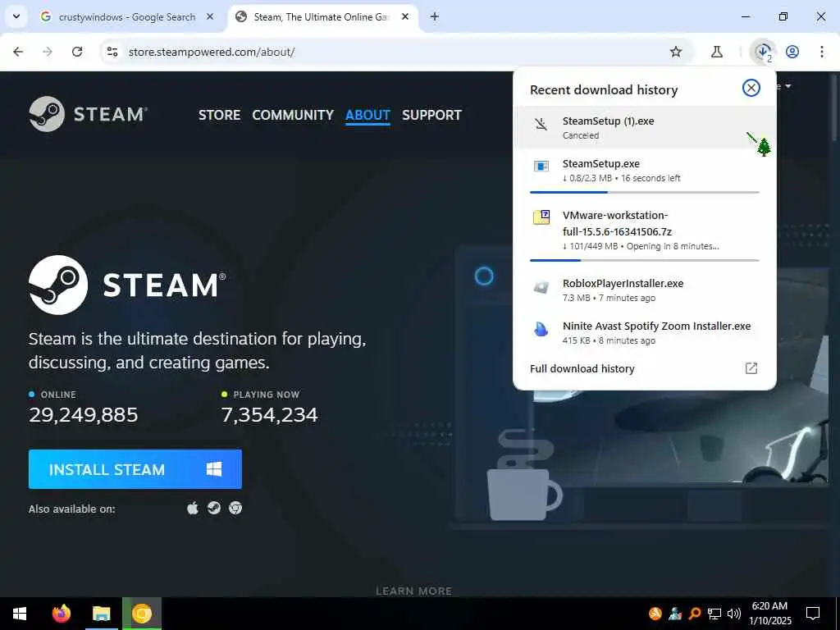Click the INSTALL STEAM button
Viewport: 840px width, 630px height.
click(x=135, y=469)
